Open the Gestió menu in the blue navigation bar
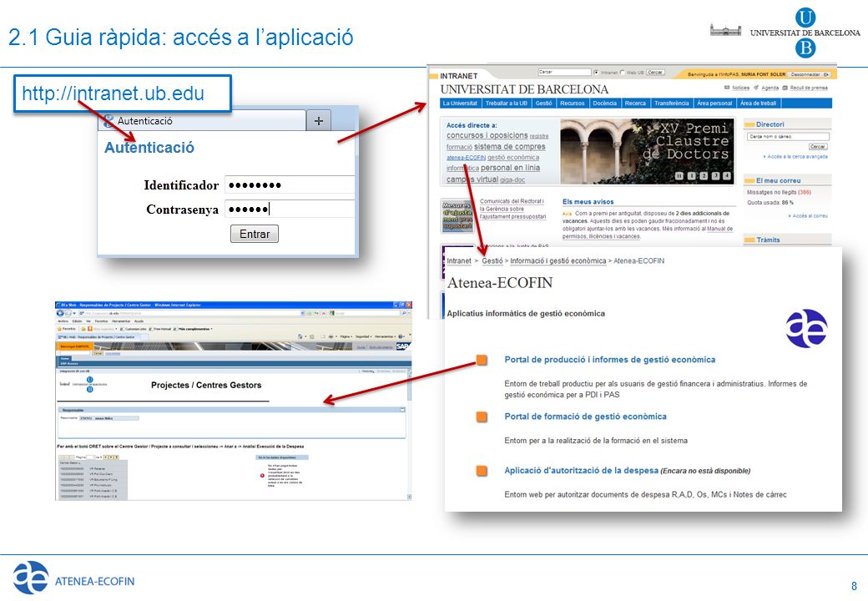Image resolution: width=868 pixels, height=601 pixels. 543,103
